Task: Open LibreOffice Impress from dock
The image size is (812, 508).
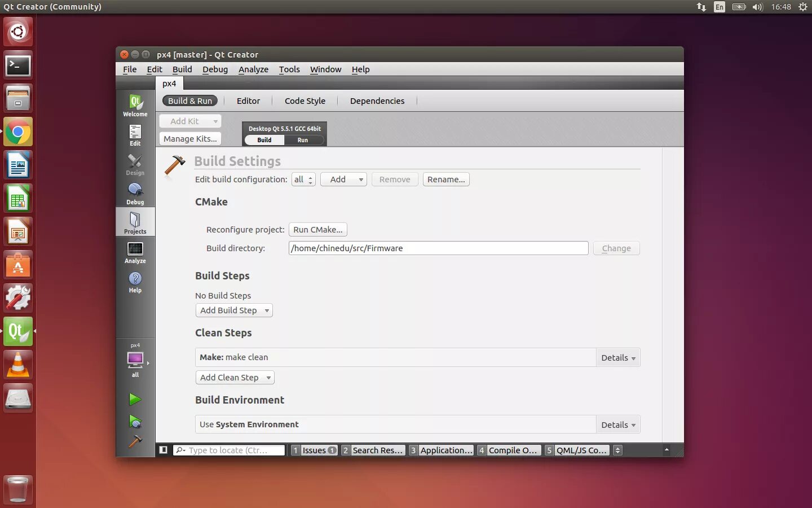Action: [x=18, y=232]
